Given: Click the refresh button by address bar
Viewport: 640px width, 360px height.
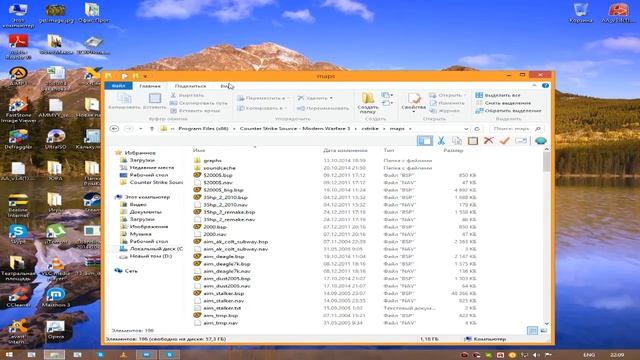Looking at the screenshot, I should [x=477, y=129].
